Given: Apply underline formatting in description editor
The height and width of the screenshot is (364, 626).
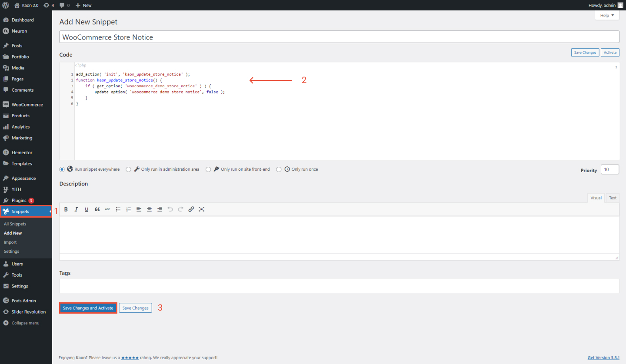Looking at the screenshot, I should point(87,209).
